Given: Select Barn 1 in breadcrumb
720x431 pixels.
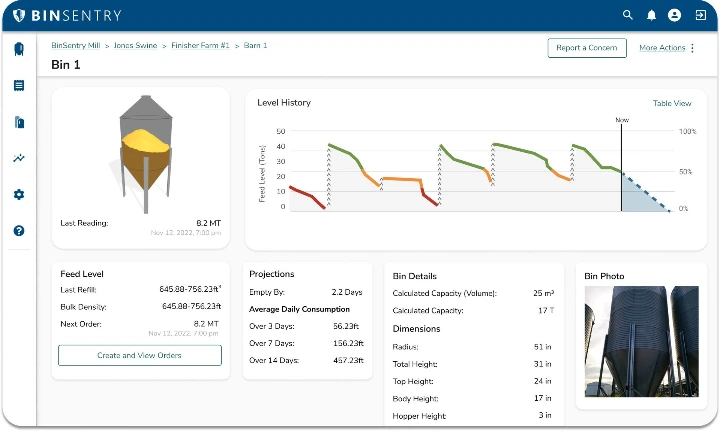Looking at the screenshot, I should [x=255, y=46].
